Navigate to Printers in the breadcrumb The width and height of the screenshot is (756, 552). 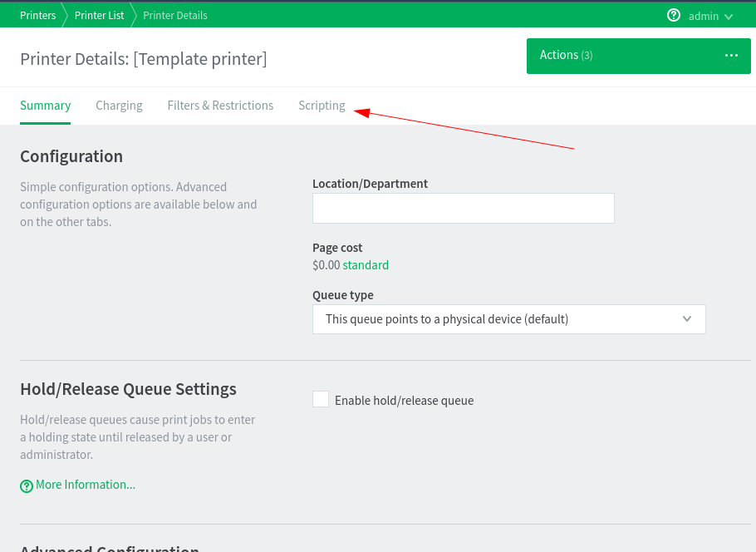tap(38, 15)
